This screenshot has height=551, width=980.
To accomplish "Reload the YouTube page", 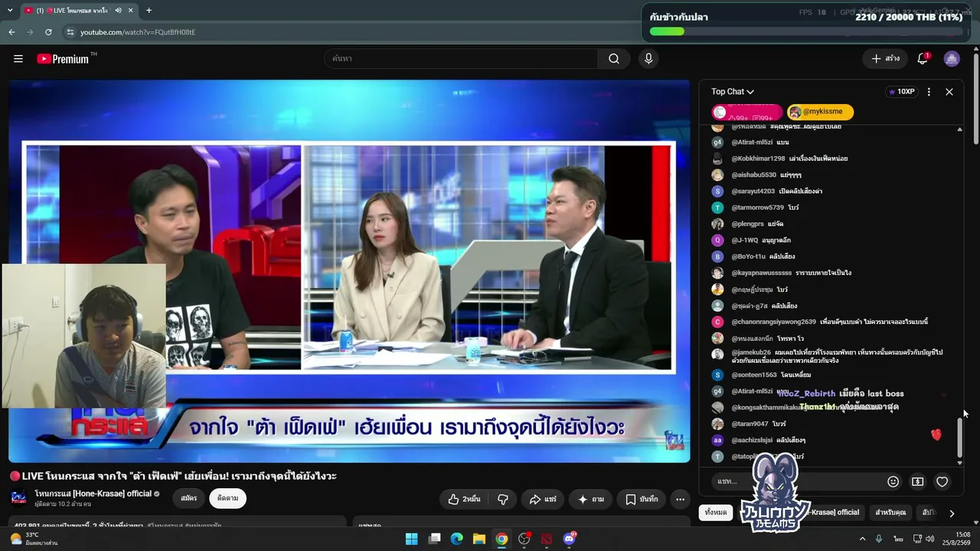I will (x=48, y=32).
